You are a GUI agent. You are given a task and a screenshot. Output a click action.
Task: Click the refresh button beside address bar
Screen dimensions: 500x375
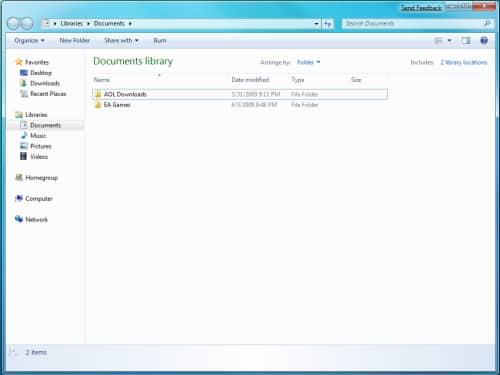pos(328,24)
